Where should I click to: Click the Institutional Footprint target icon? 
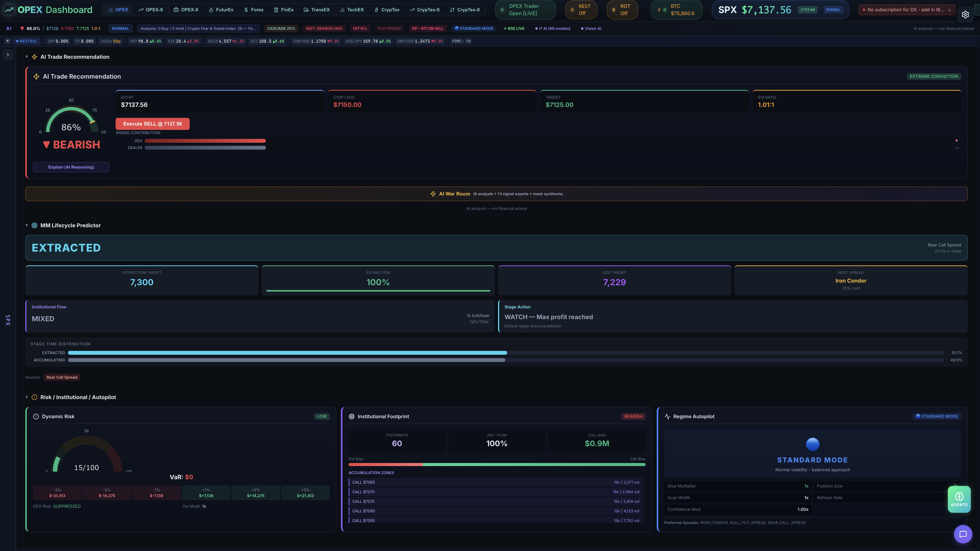[352, 416]
